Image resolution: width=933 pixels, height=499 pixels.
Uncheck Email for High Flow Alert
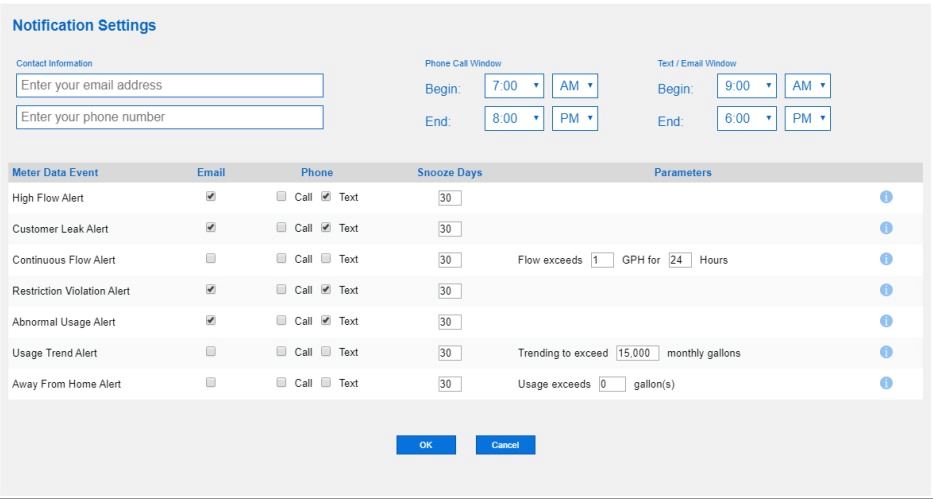pos(210,197)
